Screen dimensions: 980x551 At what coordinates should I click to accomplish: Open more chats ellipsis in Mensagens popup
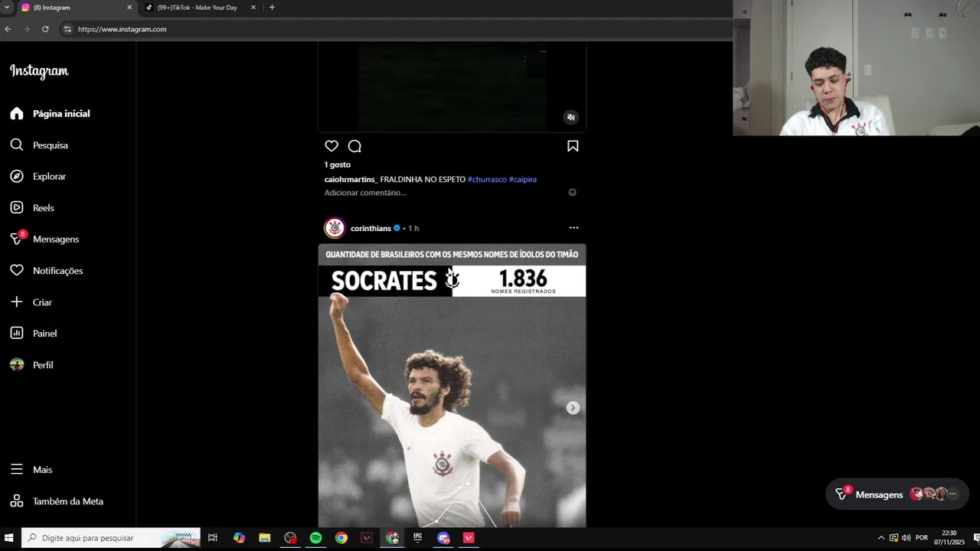tap(952, 494)
